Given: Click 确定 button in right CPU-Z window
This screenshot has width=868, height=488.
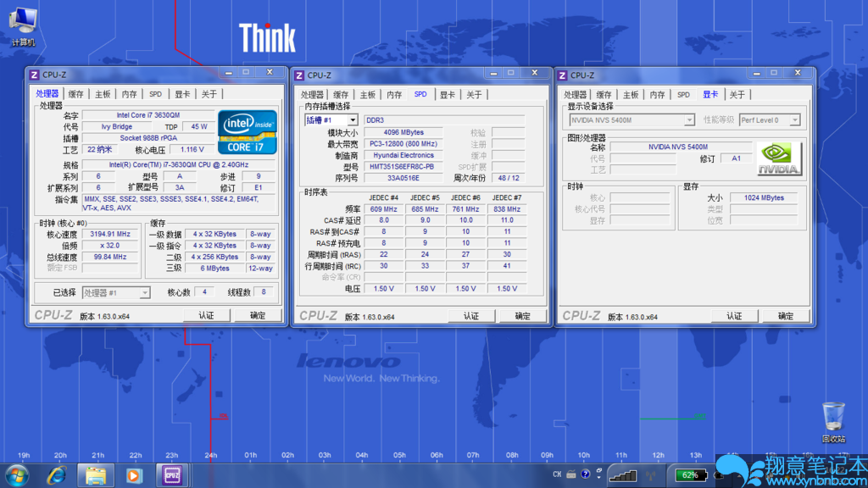Looking at the screenshot, I should pyautogui.click(x=786, y=316).
